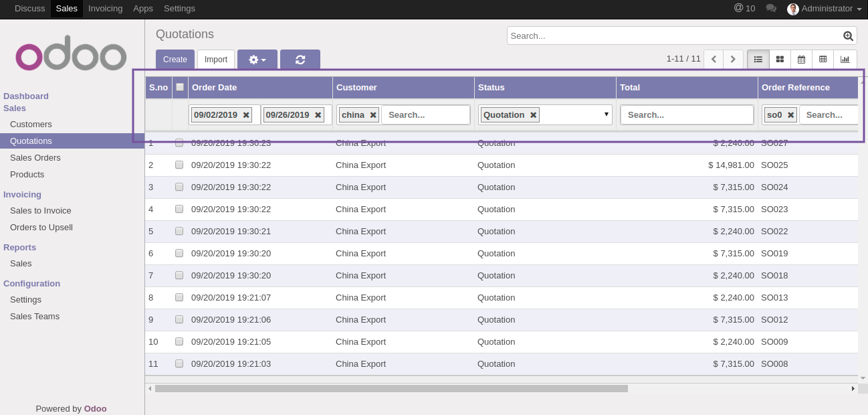Viewport: 868px width, 415px height.
Task: Click the horizontal scrollbar thumb
Action: click(x=391, y=388)
